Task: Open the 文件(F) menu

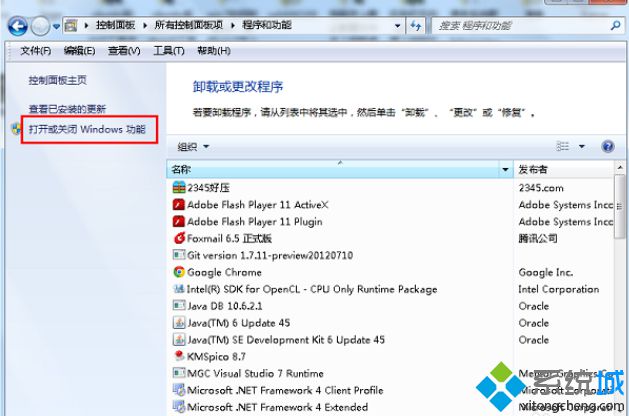Action: 36,51
